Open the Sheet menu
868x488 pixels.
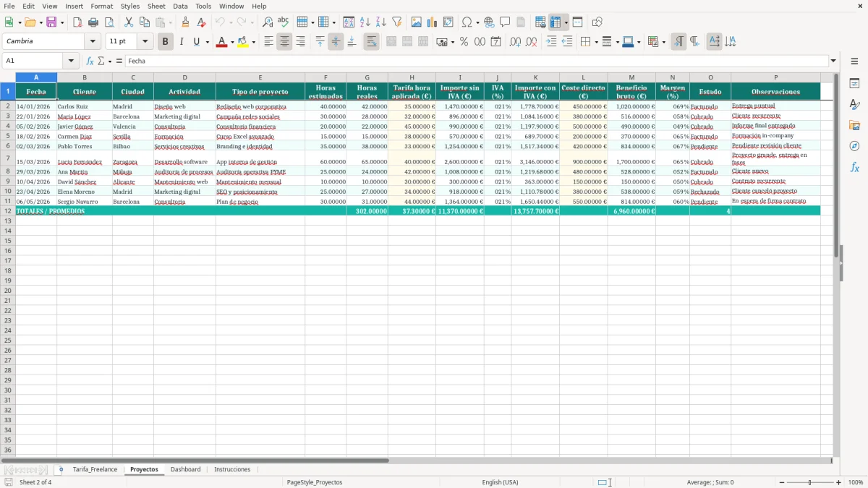click(156, 6)
